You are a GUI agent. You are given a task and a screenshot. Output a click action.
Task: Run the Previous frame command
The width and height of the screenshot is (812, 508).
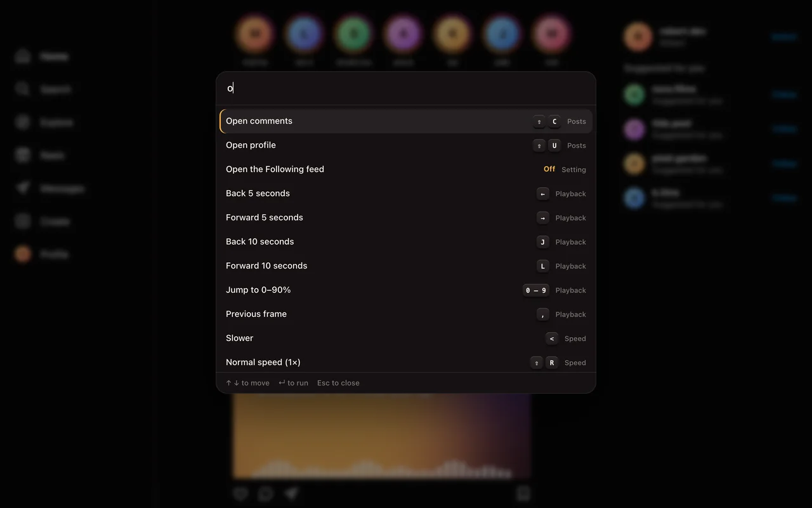pyautogui.click(x=406, y=314)
